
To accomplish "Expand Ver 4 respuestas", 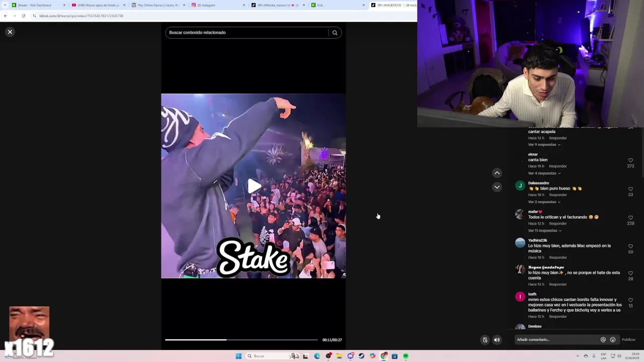I will 544,173.
